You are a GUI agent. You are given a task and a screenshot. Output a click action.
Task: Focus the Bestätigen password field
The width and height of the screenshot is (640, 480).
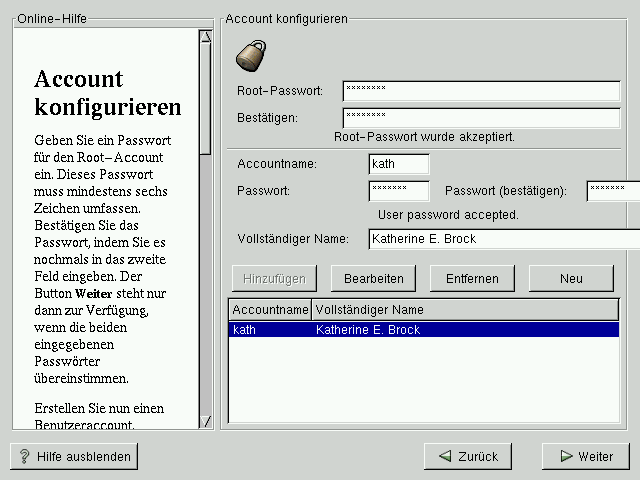click(481, 118)
